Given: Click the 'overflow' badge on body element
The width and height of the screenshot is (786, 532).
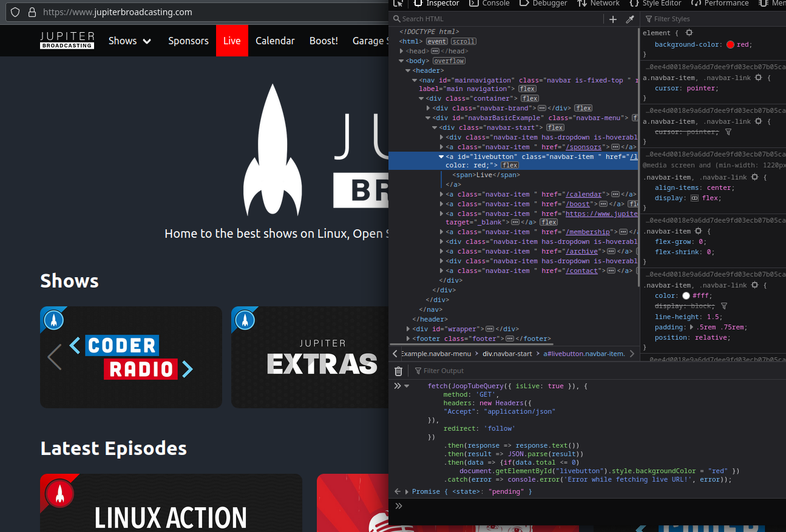Looking at the screenshot, I should [449, 61].
